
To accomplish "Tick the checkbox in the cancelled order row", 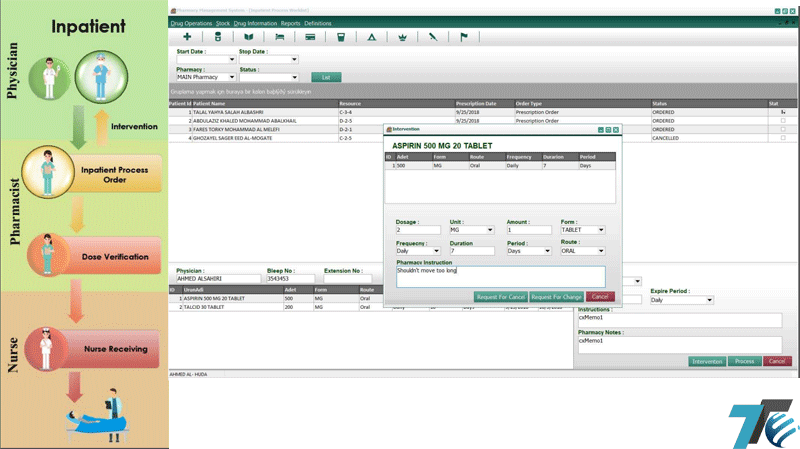I will pyautogui.click(x=783, y=138).
